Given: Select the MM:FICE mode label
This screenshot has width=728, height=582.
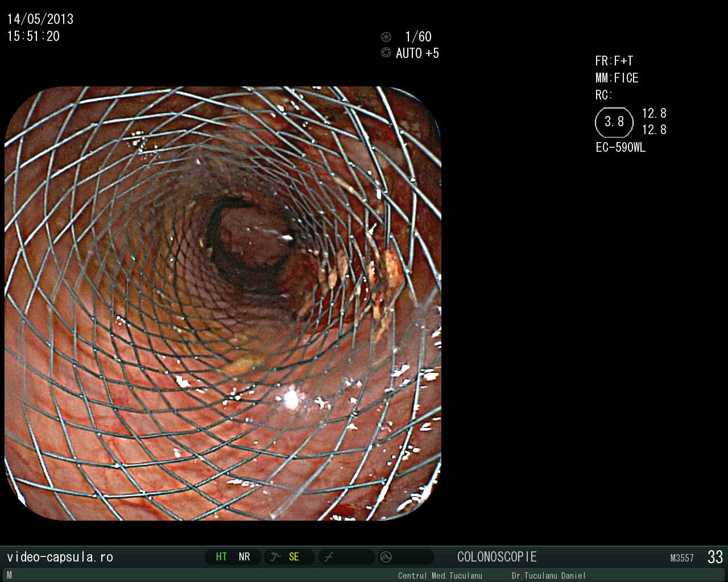Looking at the screenshot, I should coord(617,78).
